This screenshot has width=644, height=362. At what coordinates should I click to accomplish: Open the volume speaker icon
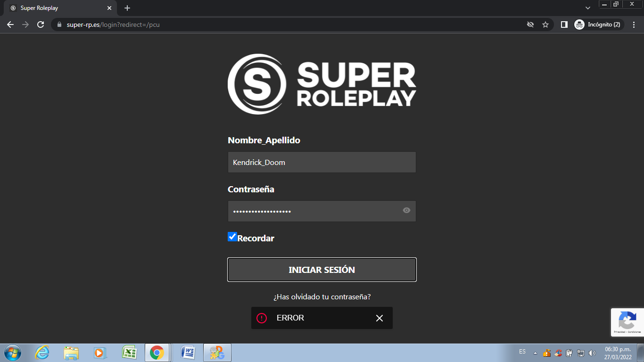(x=592, y=353)
